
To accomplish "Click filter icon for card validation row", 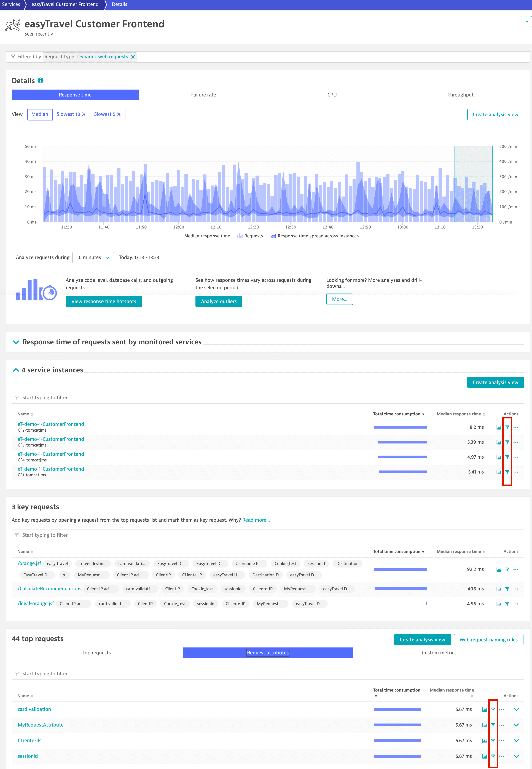I will (493, 709).
